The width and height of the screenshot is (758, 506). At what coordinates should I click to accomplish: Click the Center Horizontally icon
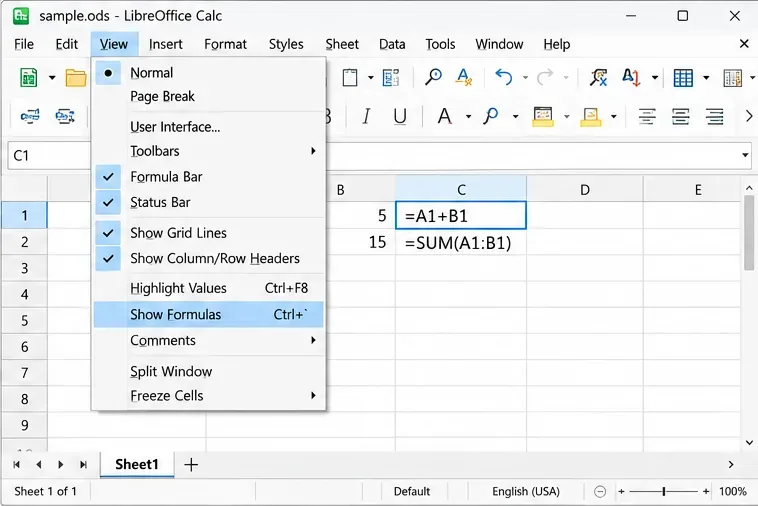point(681,116)
